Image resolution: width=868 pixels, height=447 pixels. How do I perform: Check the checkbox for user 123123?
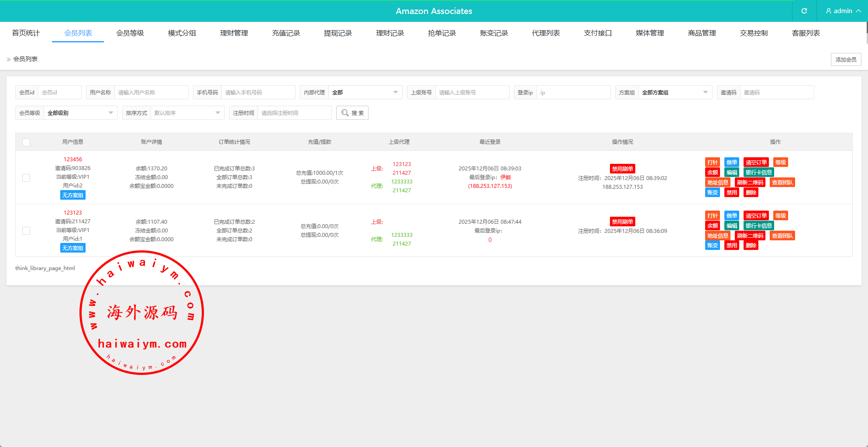pyautogui.click(x=26, y=231)
